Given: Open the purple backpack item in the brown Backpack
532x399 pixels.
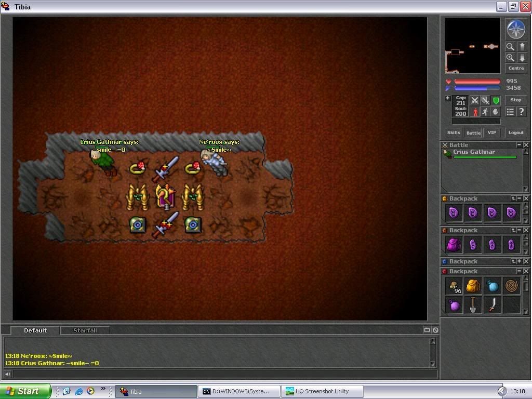Looking at the screenshot, I should 454,245.
